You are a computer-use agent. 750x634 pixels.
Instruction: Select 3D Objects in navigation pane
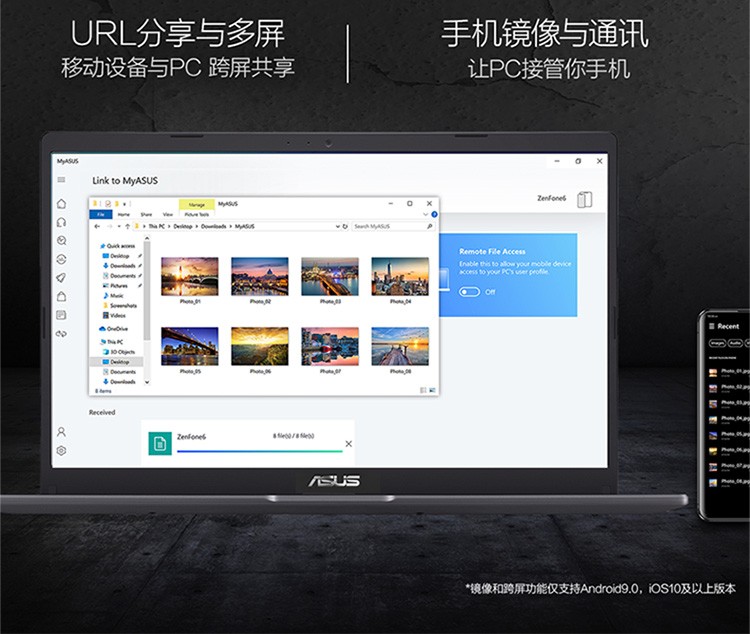119,352
